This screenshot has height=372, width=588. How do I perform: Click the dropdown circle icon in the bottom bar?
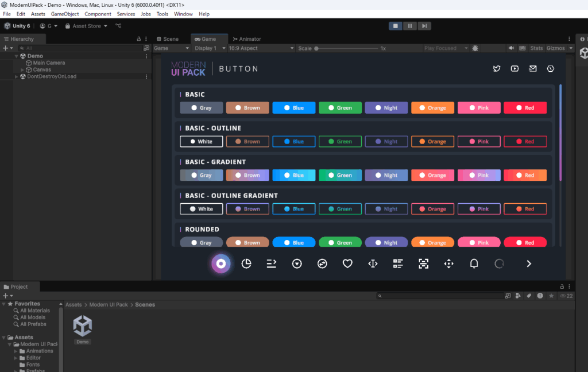297,263
